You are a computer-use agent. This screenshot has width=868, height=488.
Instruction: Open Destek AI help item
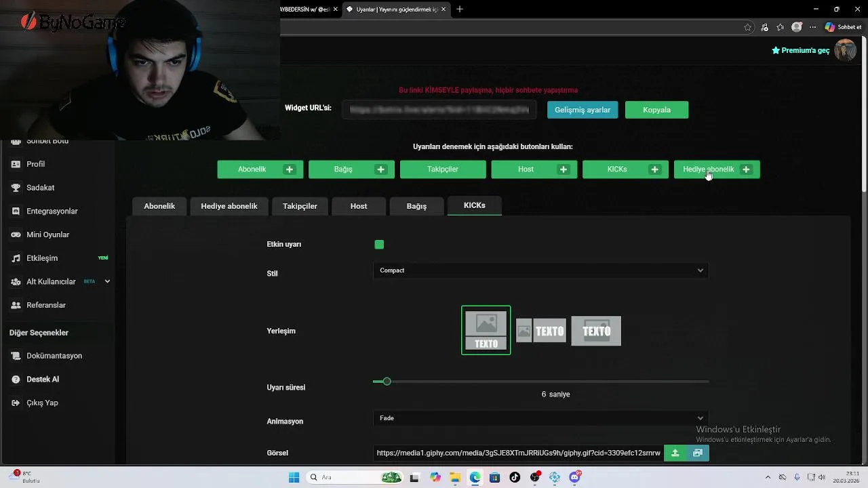[42, 380]
